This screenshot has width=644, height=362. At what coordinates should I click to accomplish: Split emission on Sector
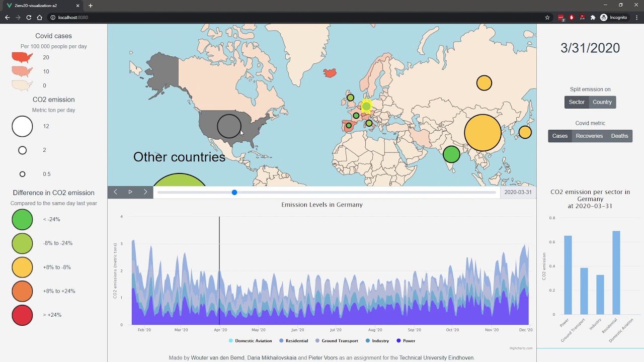pos(577,102)
